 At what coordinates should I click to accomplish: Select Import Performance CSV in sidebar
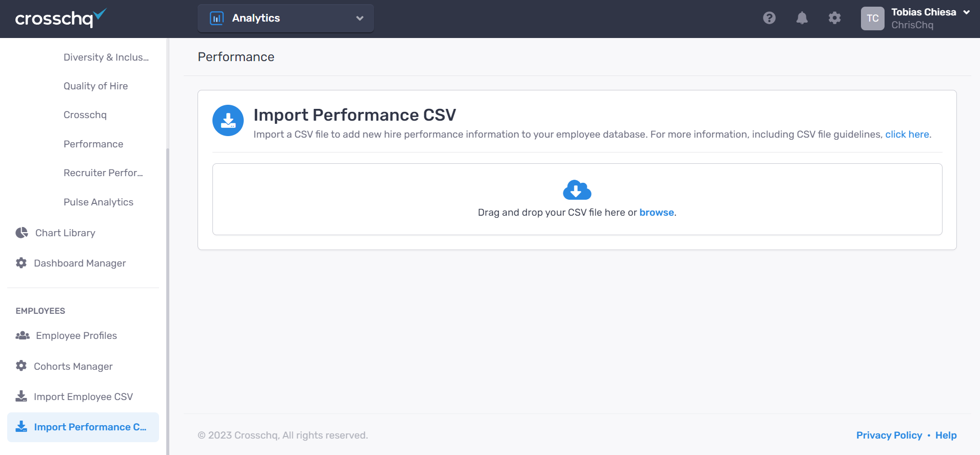pyautogui.click(x=83, y=427)
